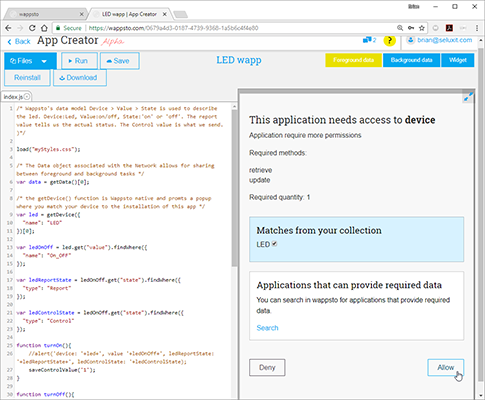Image resolution: width=485 pixels, height=400 pixels.
Task: Switch to the wappsto browser tab
Action: click(43, 14)
